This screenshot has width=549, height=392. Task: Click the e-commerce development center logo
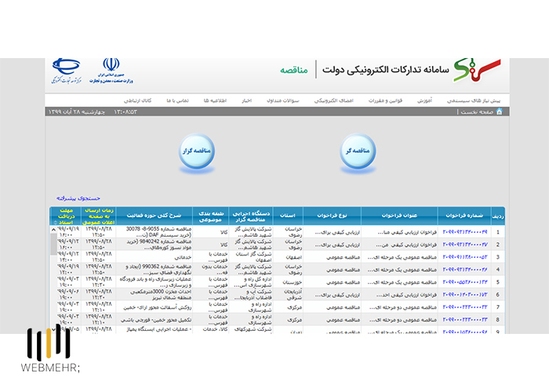(67, 71)
